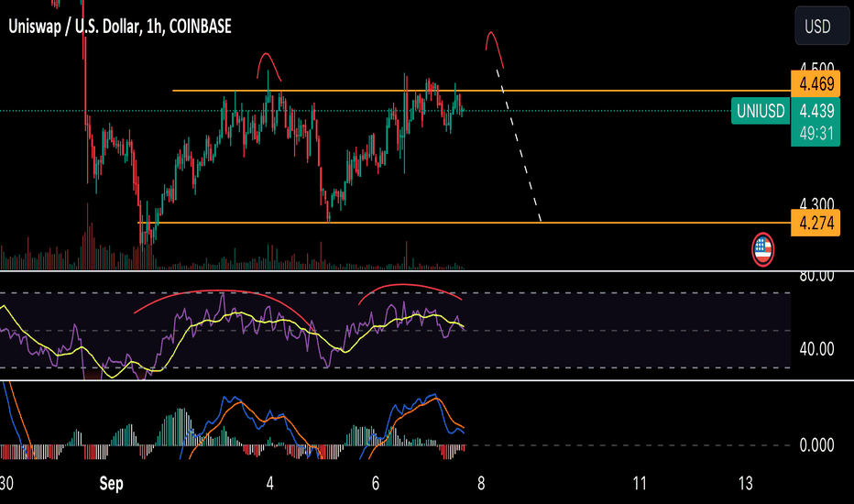
Task: Click the date axis label 6
Action: [376, 483]
